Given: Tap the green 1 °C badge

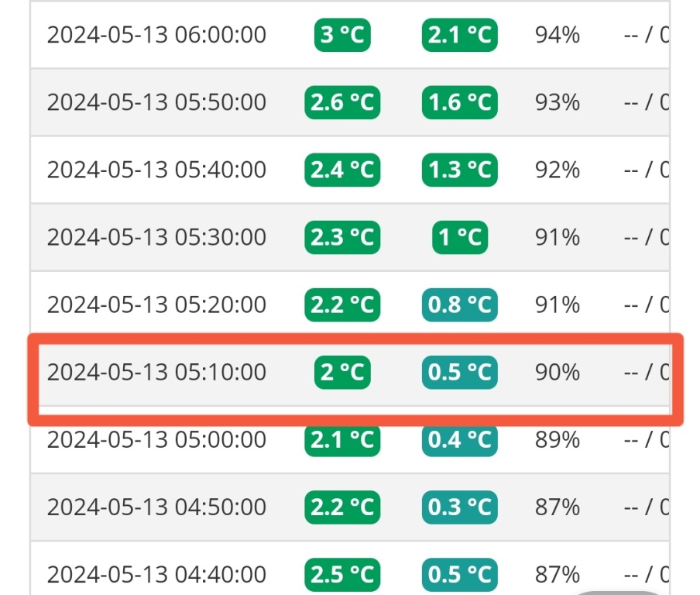Looking at the screenshot, I should (x=460, y=237).
